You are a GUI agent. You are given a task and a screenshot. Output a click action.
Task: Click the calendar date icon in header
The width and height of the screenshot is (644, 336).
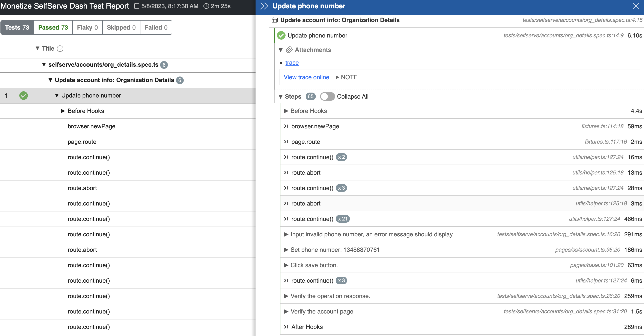(x=137, y=6)
